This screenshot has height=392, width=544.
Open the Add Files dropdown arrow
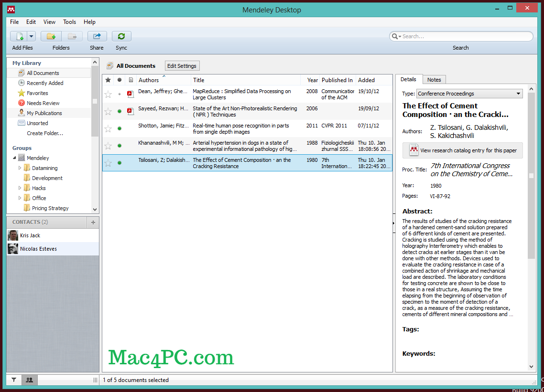tap(31, 36)
